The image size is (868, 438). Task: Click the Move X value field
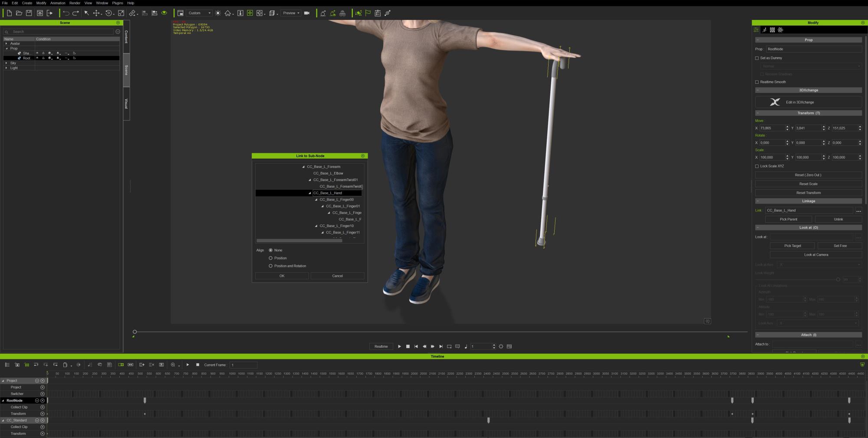(772, 128)
